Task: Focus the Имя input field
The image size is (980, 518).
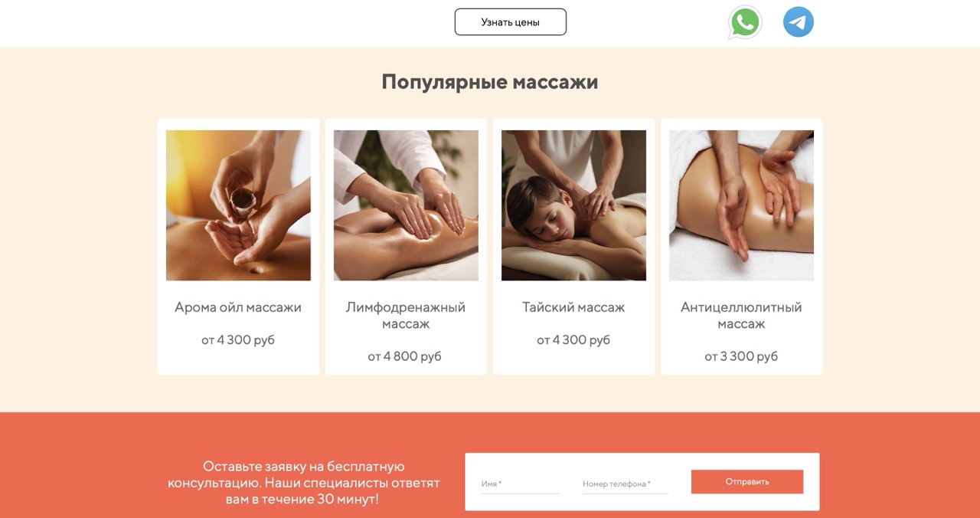Action: (520, 484)
